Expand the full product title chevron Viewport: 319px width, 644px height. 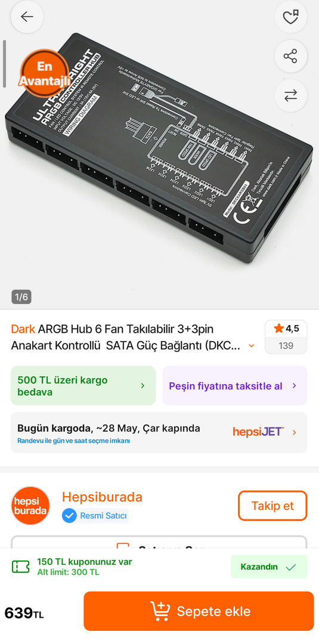[252, 346]
